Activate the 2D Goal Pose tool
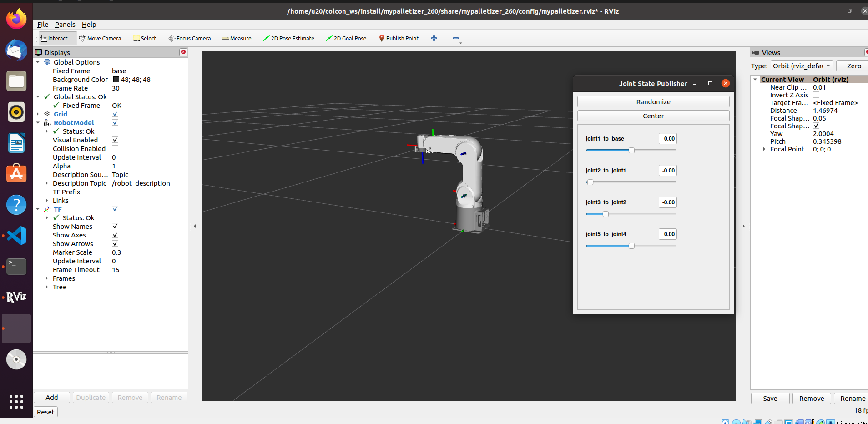868x424 pixels. (x=346, y=39)
